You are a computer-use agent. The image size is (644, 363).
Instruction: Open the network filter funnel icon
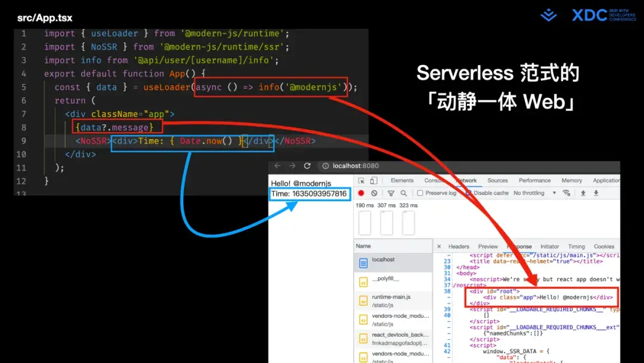[x=391, y=193]
